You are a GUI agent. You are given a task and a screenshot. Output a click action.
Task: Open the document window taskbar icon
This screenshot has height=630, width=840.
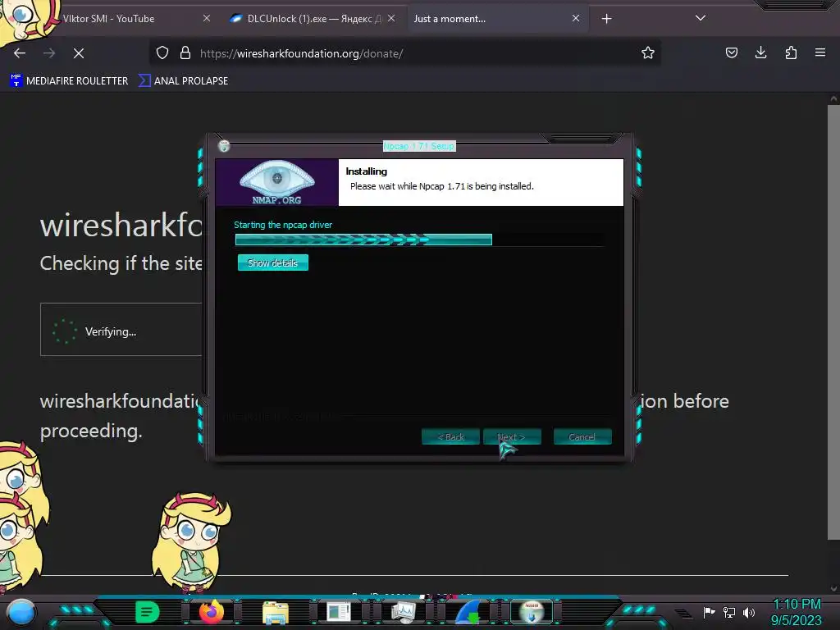(339, 612)
